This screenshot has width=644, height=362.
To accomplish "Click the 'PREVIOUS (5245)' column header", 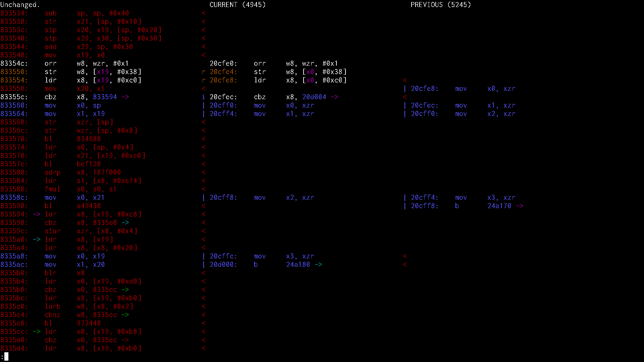I will 441,5.
